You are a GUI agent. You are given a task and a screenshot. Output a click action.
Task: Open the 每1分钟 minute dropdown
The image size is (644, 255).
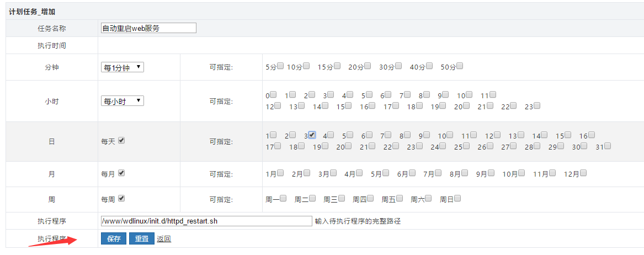[123, 67]
